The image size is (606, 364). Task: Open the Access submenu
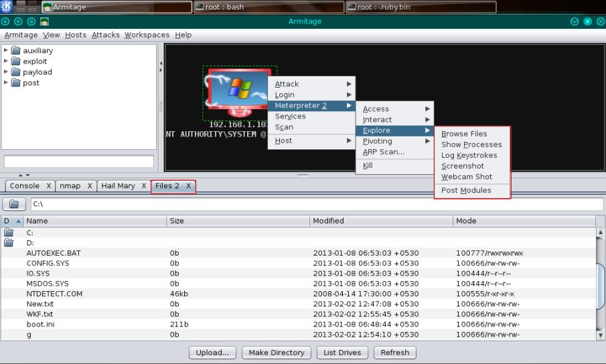click(394, 109)
